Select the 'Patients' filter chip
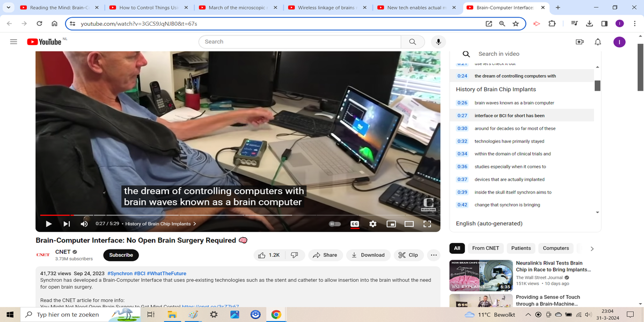Viewport: 644px width, 322px height. [521, 248]
